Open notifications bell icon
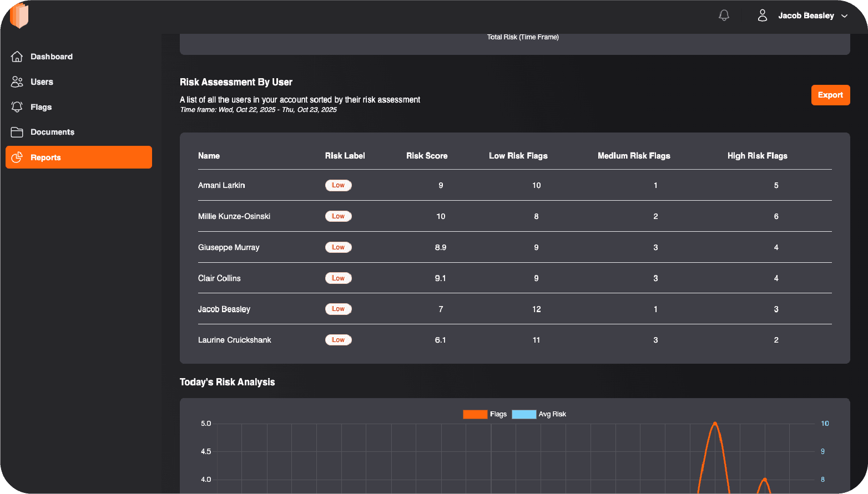 tap(724, 16)
